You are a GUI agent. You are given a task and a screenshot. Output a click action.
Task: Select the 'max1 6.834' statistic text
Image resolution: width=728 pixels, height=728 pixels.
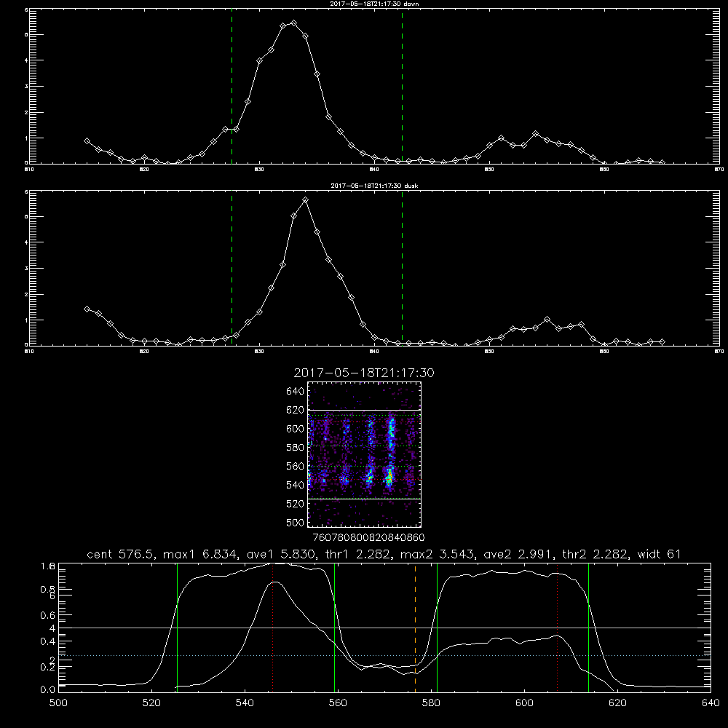tap(200, 554)
